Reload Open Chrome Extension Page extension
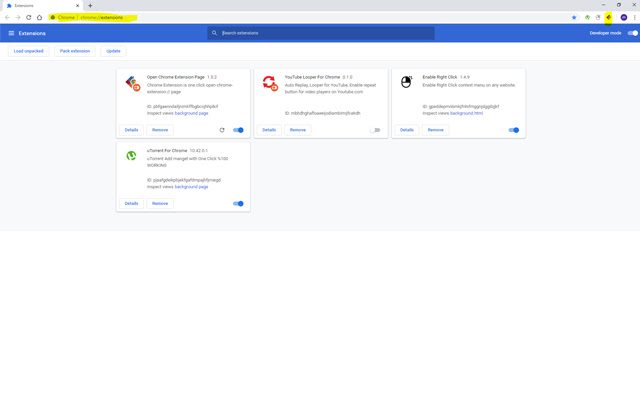The width and height of the screenshot is (640, 400). (222, 130)
